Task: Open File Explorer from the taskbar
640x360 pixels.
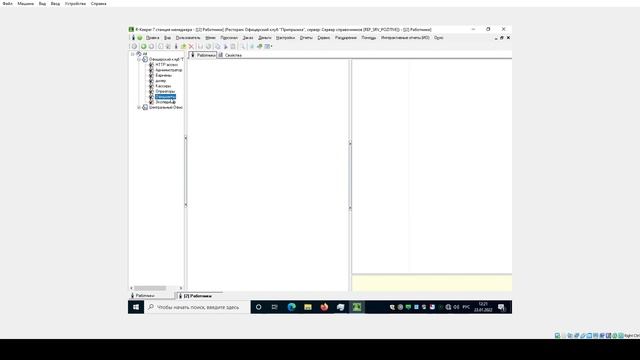Action: (308, 307)
